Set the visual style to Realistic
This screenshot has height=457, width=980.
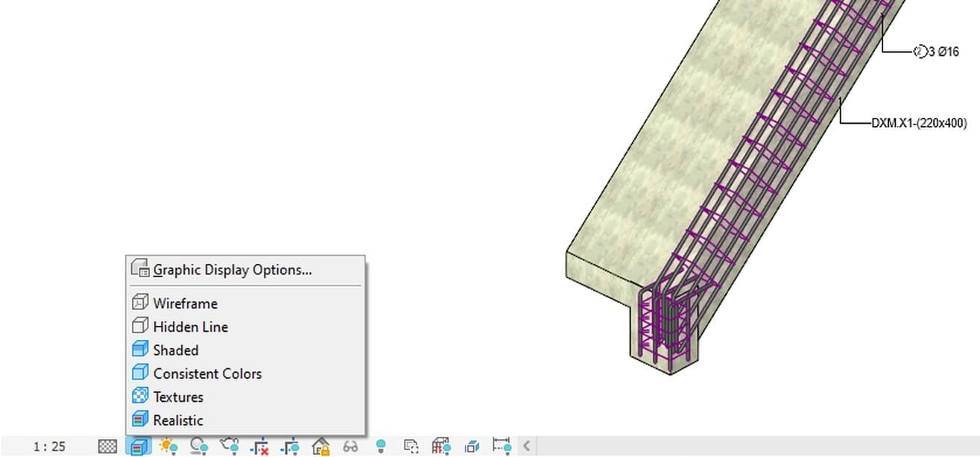(245, 420)
